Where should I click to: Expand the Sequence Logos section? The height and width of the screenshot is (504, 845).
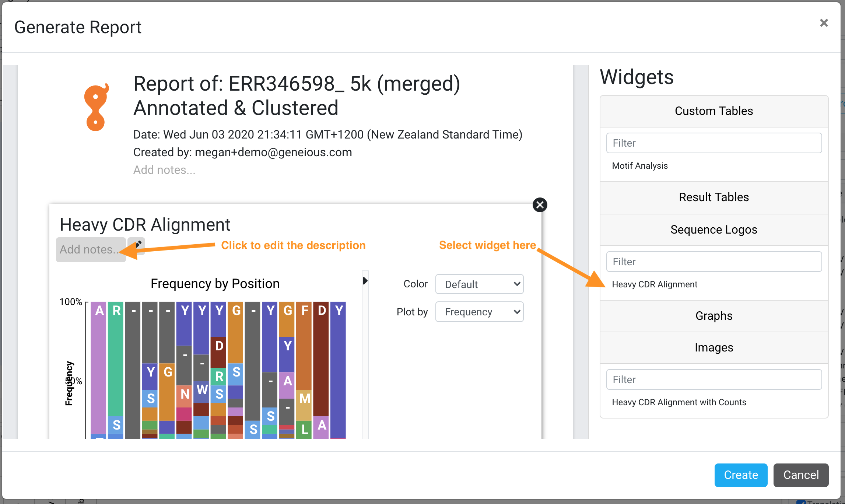point(714,230)
